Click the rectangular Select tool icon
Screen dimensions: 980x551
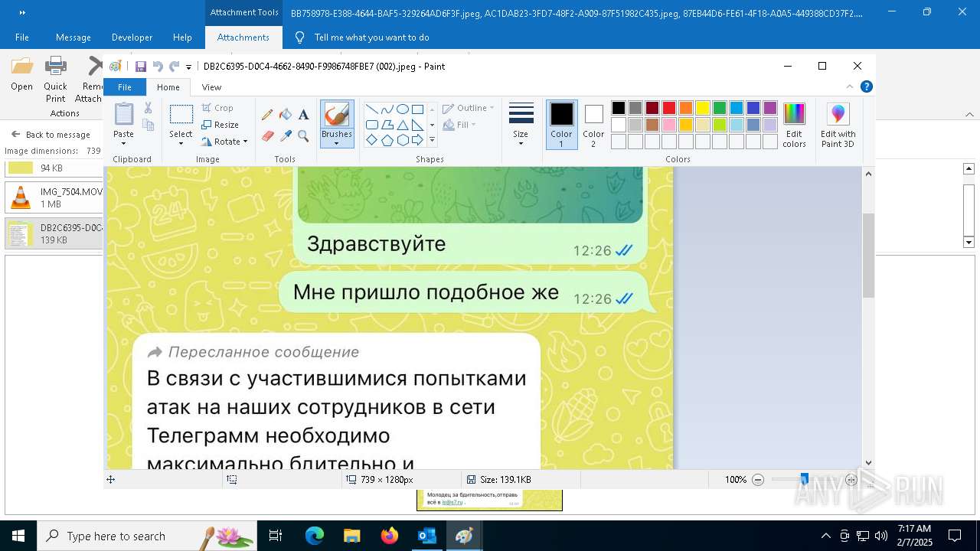coord(181,115)
